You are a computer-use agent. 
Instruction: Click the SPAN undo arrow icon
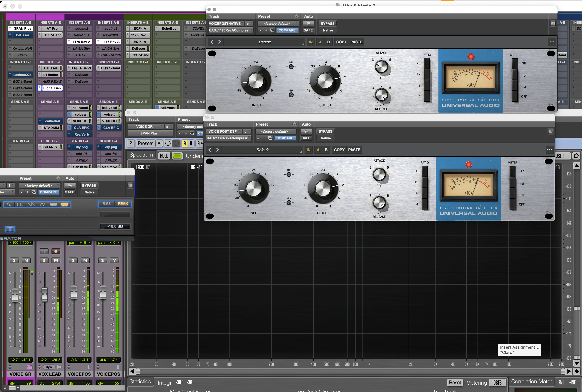(x=168, y=143)
